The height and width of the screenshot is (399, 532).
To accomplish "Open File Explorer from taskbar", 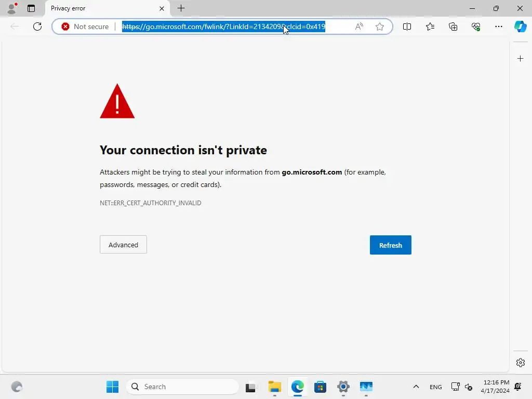I will point(274,387).
